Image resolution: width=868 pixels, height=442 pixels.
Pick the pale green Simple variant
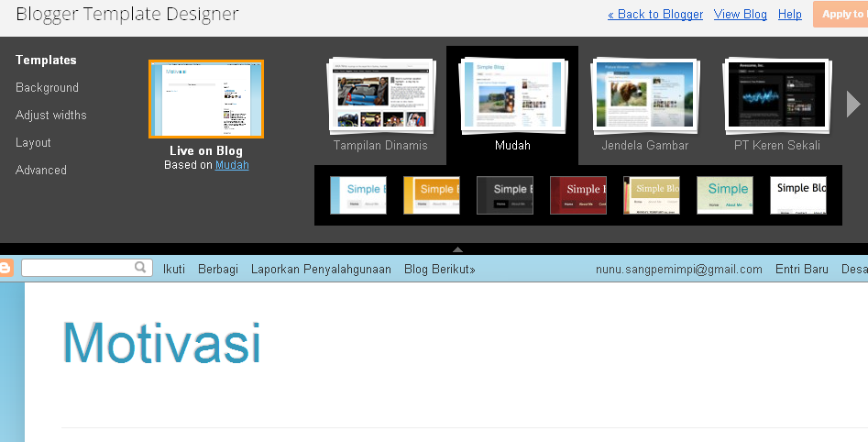725,195
